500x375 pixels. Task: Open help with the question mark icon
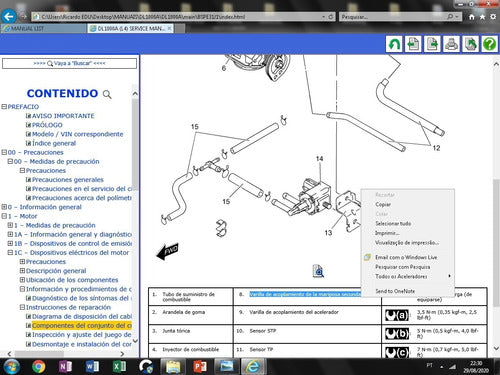pyautogui.click(x=489, y=44)
